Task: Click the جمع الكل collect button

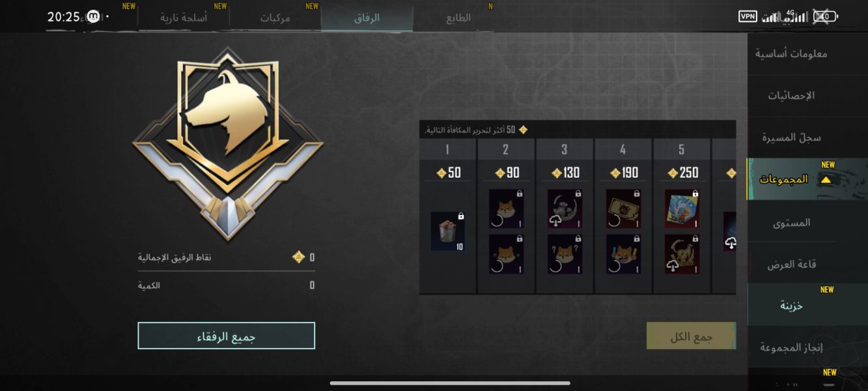Action: click(x=691, y=336)
